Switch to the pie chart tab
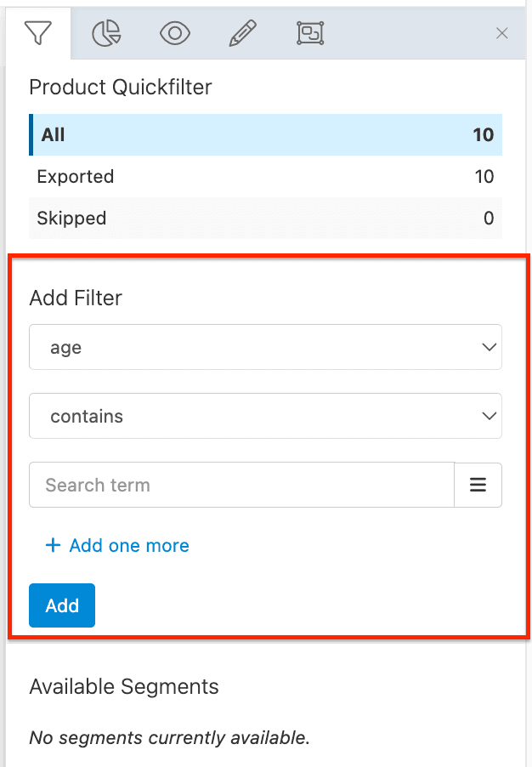This screenshot has height=767, width=532. click(106, 33)
